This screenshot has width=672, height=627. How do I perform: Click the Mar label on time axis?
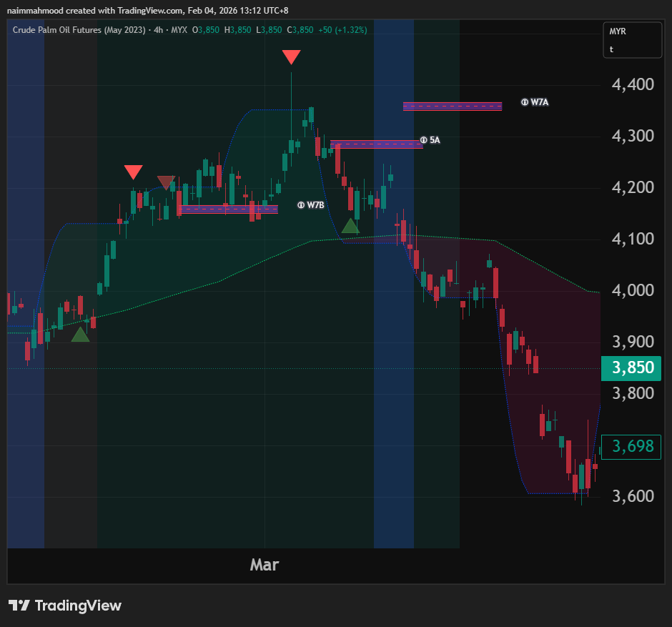(x=264, y=565)
